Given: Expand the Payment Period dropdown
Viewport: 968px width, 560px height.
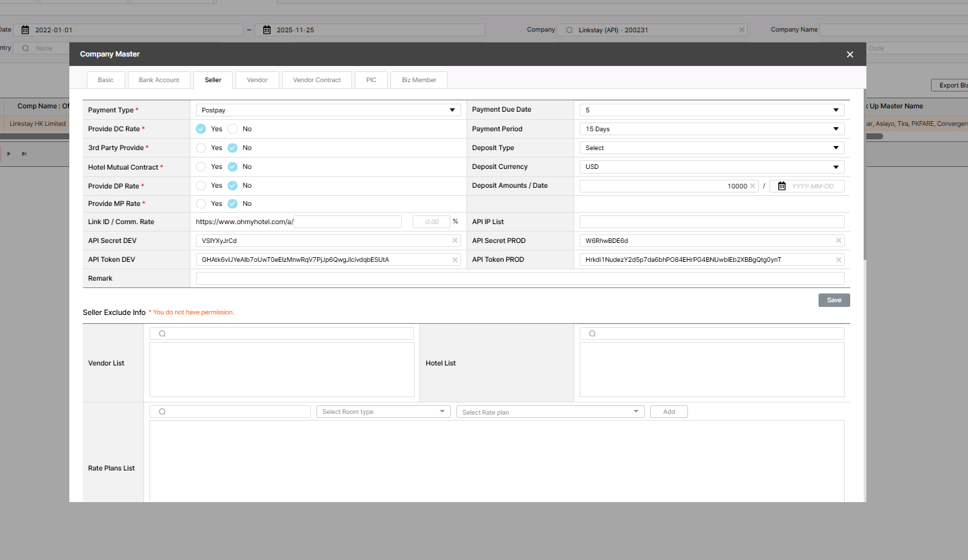Looking at the screenshot, I should [x=712, y=129].
